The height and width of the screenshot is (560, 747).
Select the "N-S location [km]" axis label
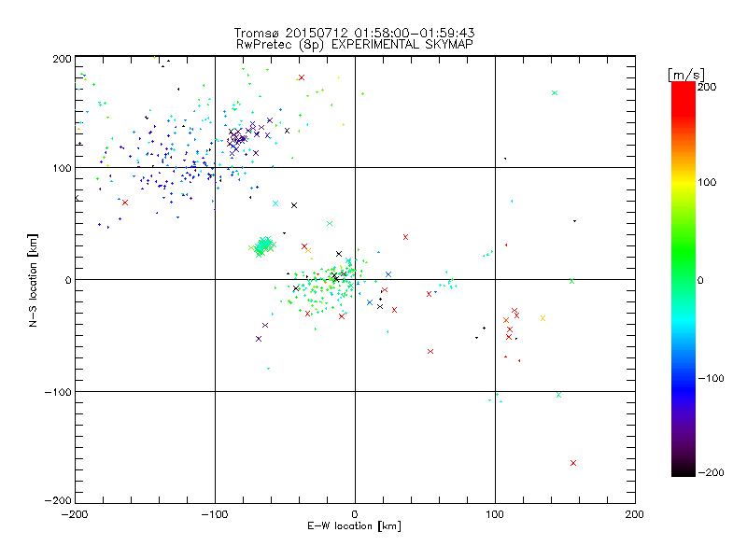point(33,280)
